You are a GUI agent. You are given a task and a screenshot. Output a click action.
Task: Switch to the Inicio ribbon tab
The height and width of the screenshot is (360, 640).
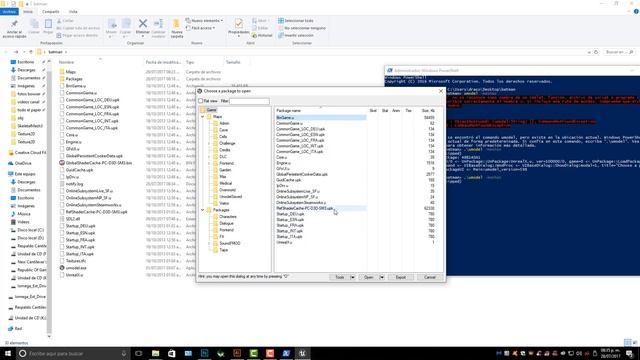[28, 12]
